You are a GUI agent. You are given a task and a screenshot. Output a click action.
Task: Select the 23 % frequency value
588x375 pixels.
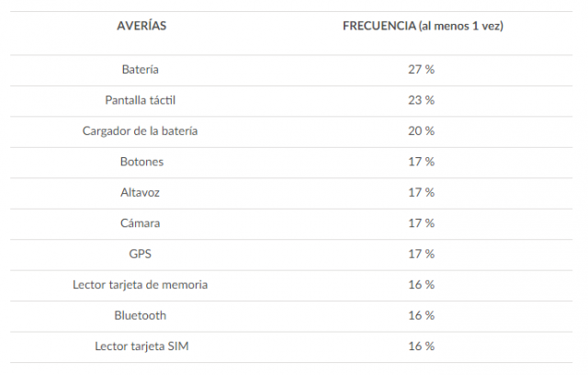(x=422, y=99)
